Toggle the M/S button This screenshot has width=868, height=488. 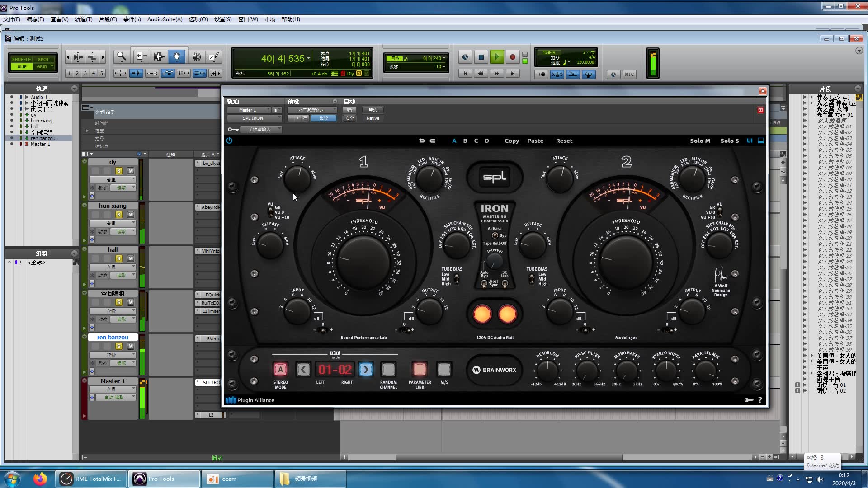(444, 370)
